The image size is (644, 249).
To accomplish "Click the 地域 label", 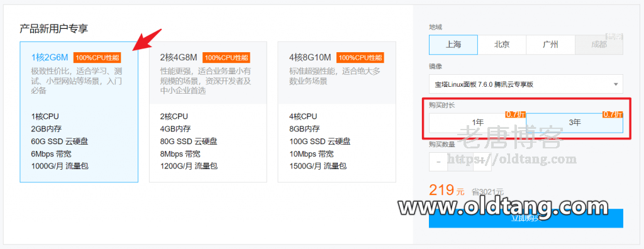I will pyautogui.click(x=436, y=27).
